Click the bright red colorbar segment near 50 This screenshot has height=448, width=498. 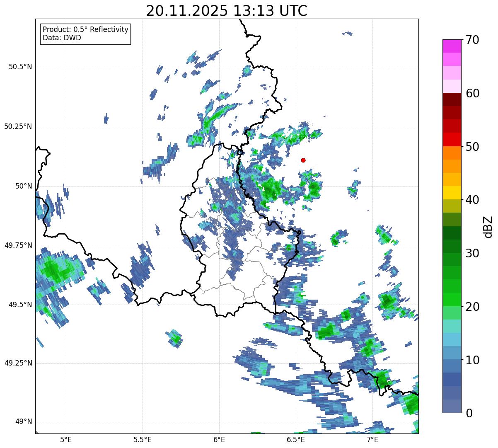pos(452,139)
